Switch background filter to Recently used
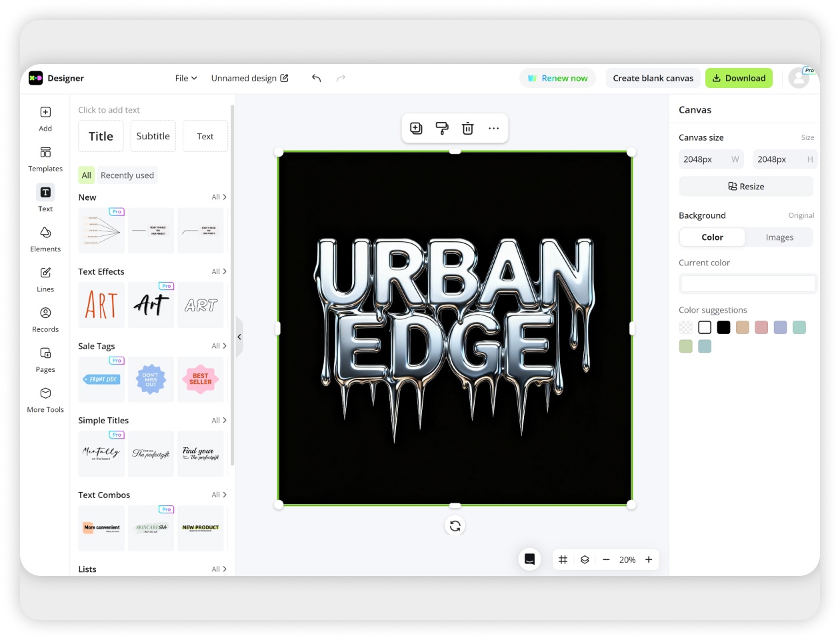Image resolution: width=840 pixels, height=640 pixels. 127,175
